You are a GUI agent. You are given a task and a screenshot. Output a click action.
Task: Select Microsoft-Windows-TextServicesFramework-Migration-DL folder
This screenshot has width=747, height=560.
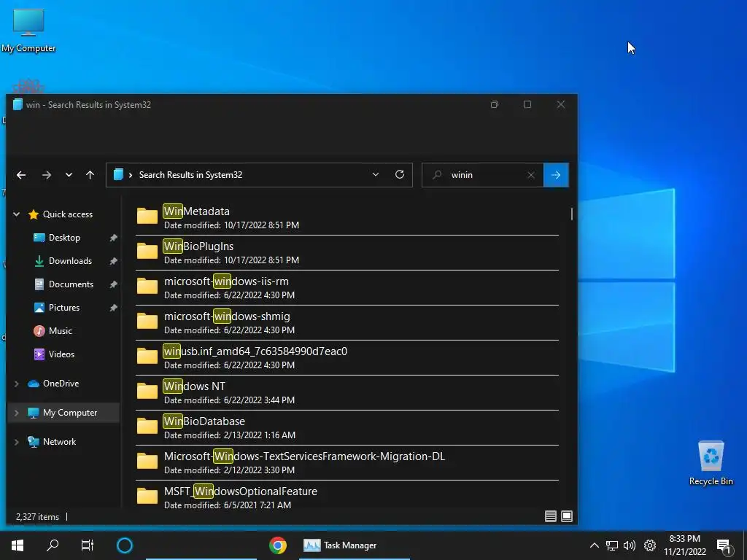click(x=347, y=463)
